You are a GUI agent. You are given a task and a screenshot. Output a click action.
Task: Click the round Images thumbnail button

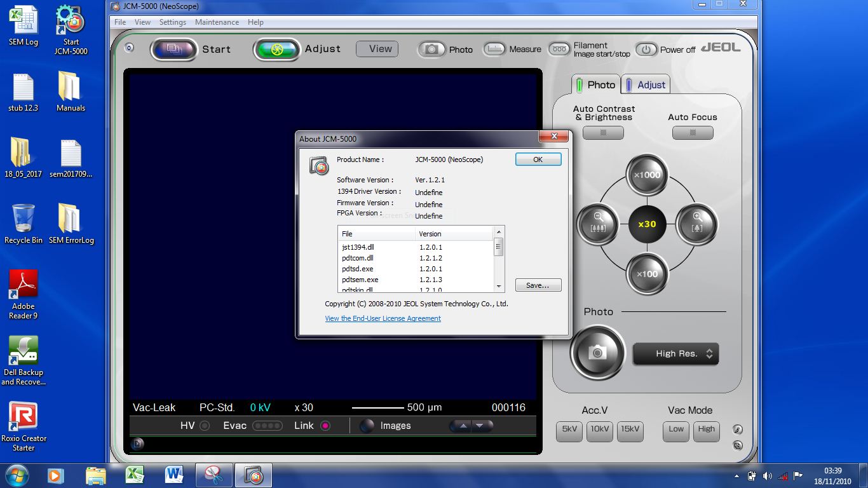coord(367,426)
